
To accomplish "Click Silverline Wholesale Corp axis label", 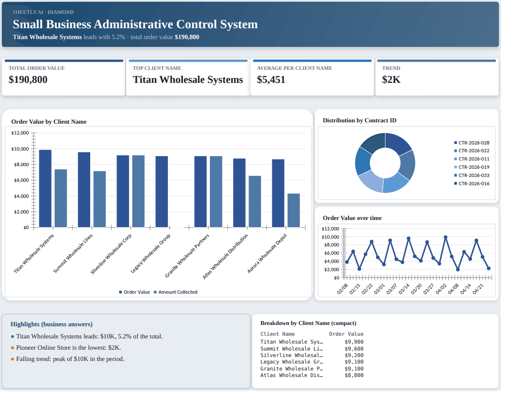I will click(111, 254).
